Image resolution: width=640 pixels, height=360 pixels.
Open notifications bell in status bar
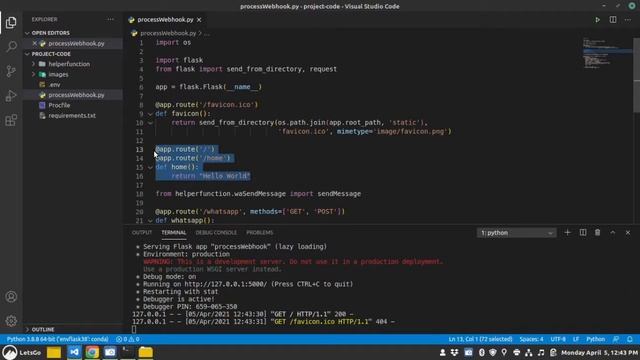pyautogui.click(x=630, y=339)
